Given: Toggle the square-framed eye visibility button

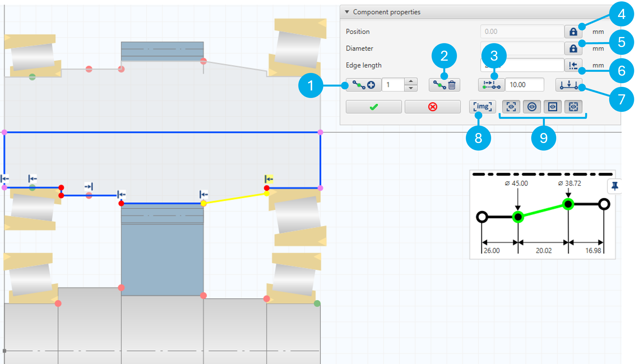Looking at the screenshot, I should 552,107.
